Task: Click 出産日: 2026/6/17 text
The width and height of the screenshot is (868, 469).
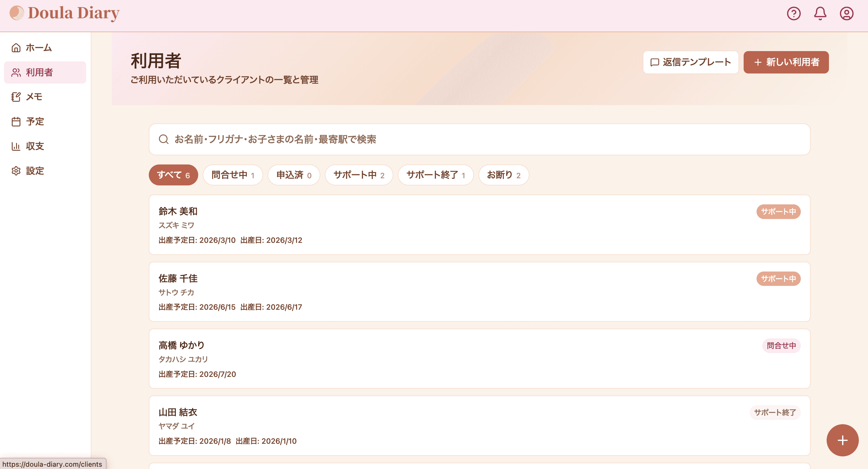Action: [x=271, y=307]
